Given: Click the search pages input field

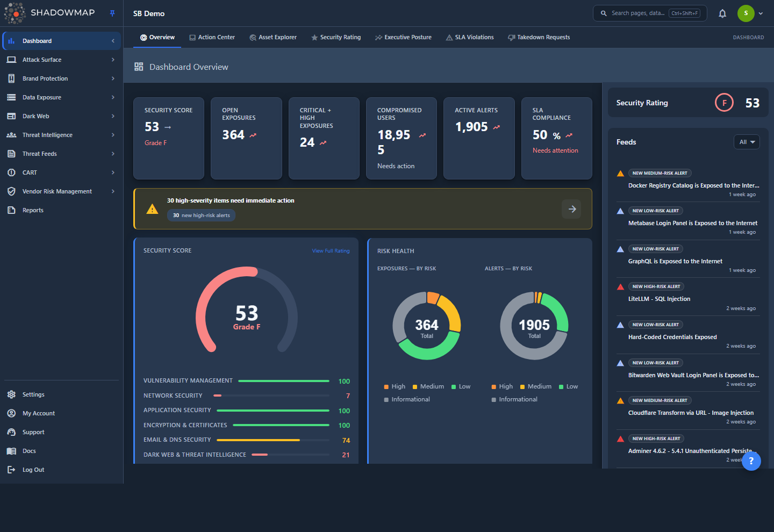Looking at the screenshot, I should pyautogui.click(x=650, y=13).
